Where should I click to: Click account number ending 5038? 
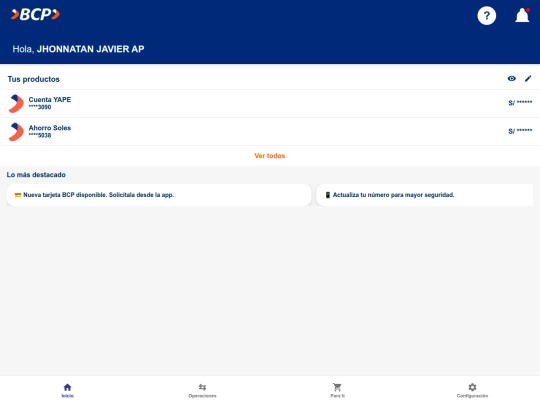pos(40,135)
